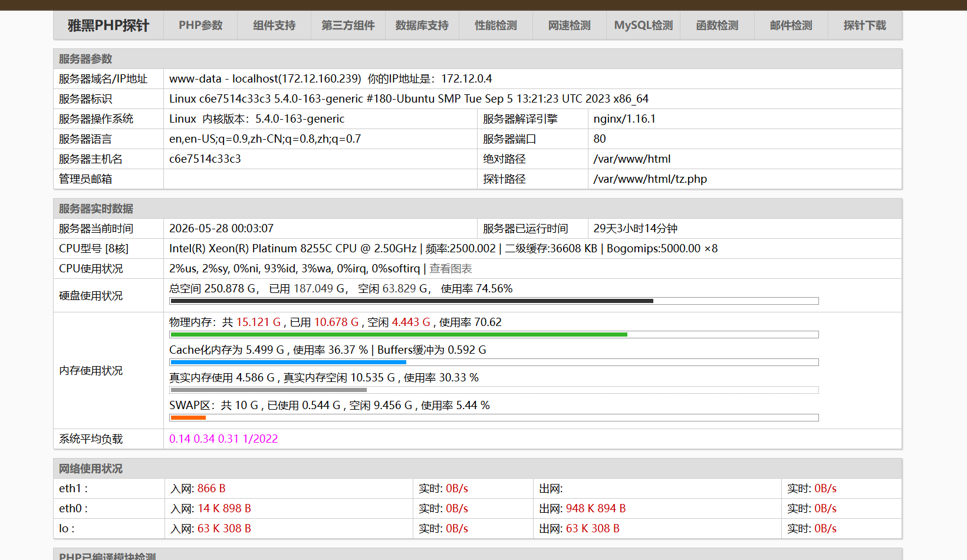The image size is (967, 560).
Task: Click the load average 0.14 0.34 0.31 value
Action: (223, 439)
